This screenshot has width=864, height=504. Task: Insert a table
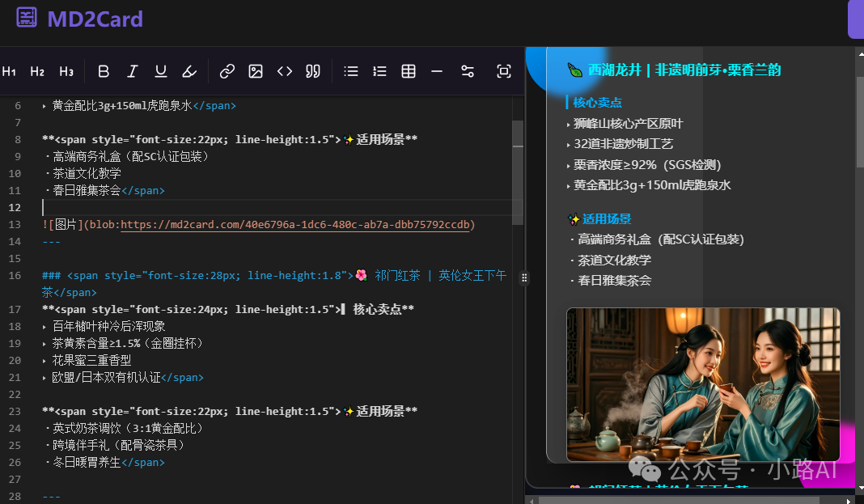(x=408, y=71)
